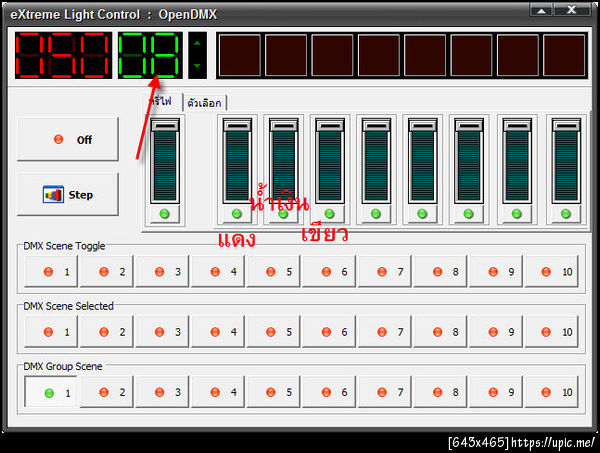Activate DMX Group Scene 5

274,392
